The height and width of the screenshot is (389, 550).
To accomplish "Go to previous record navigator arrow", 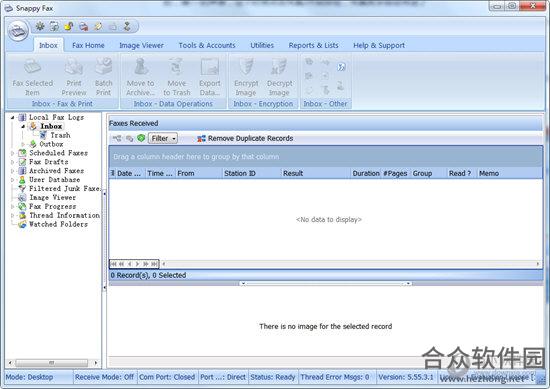I will pyautogui.click(x=129, y=264).
